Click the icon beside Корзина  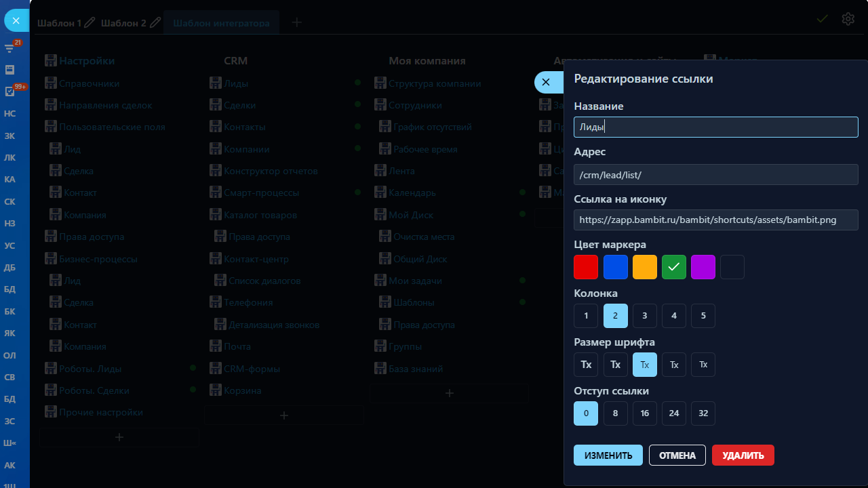pos(216,390)
